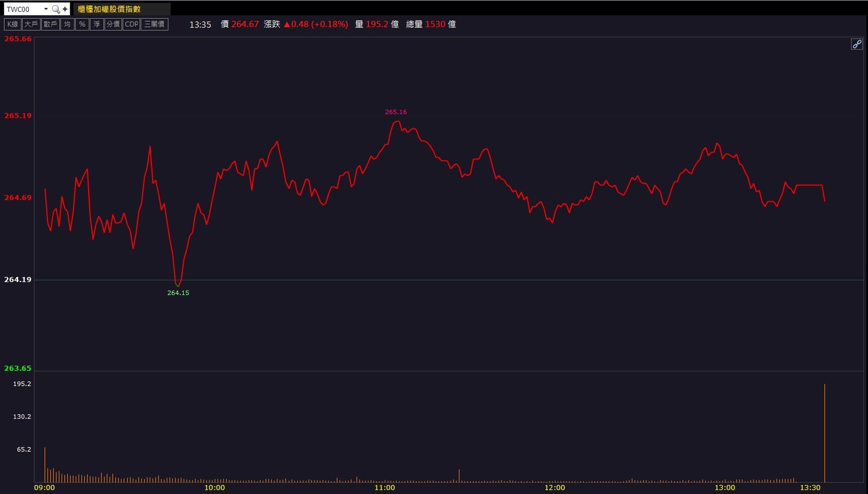Click the 264.15 low price marker
Image resolution: width=868 pixels, height=494 pixels.
pos(178,293)
